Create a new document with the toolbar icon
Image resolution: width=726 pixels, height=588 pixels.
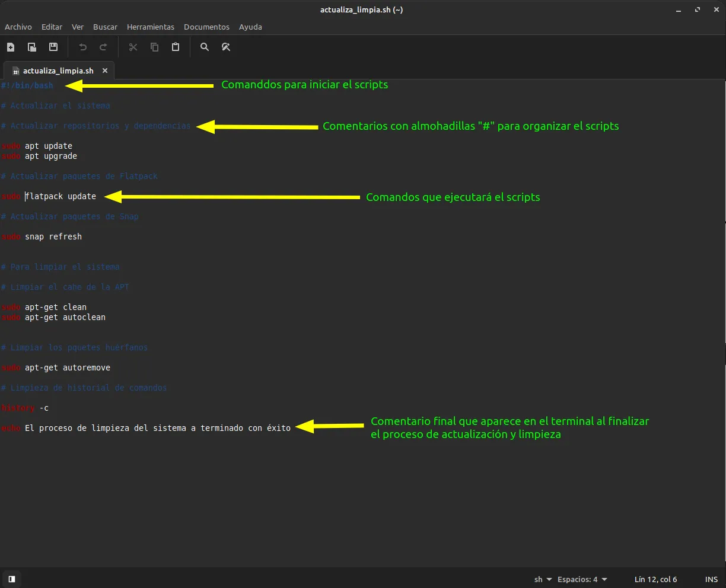(x=11, y=47)
